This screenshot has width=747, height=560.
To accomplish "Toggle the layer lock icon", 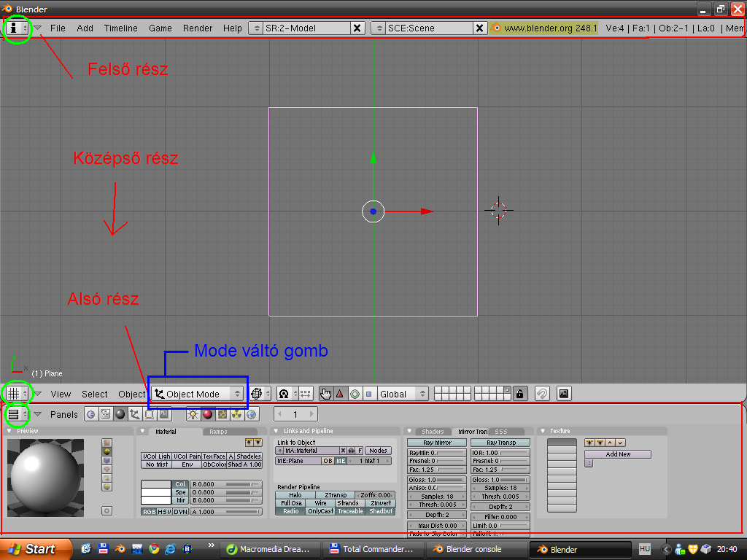I will click(519, 394).
